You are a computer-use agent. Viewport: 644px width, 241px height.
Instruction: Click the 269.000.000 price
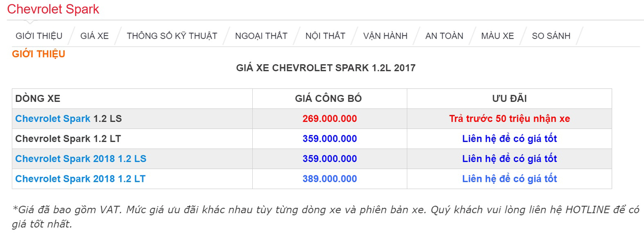point(330,119)
